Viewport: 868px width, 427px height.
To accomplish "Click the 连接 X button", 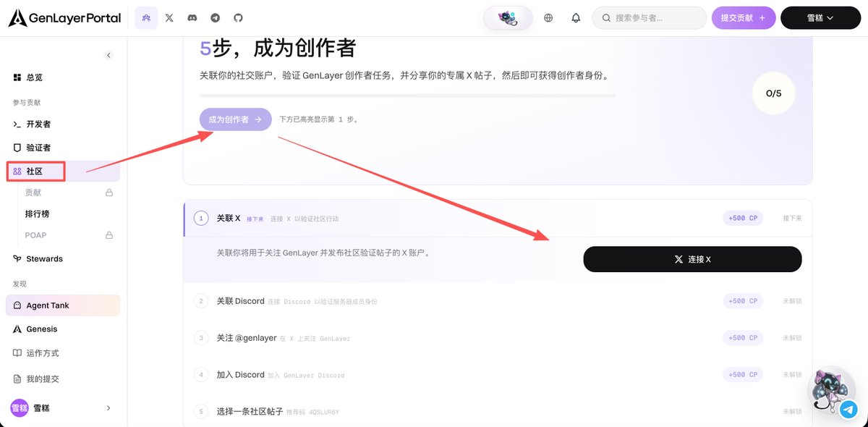I will point(692,259).
